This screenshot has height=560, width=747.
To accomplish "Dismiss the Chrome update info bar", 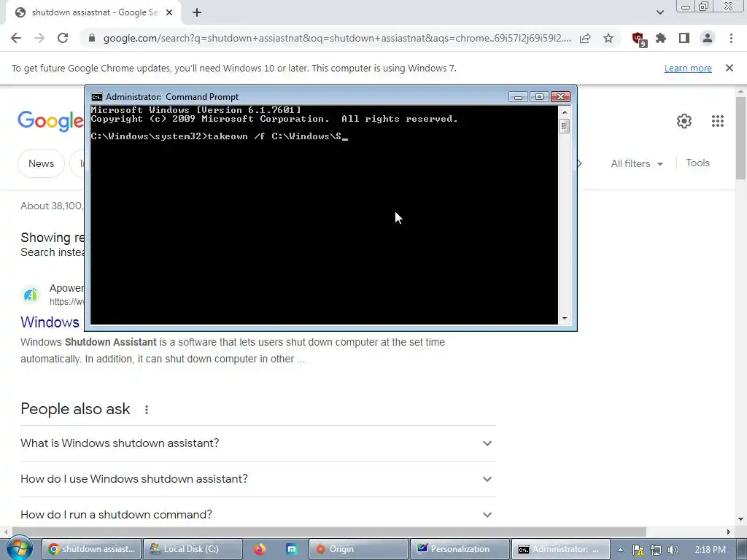I will click(x=729, y=68).
